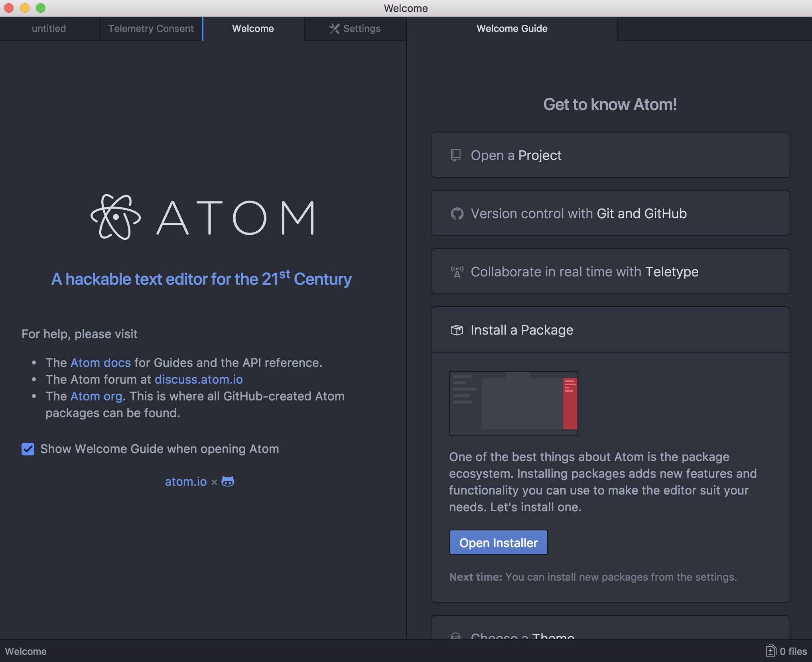Viewport: 812px width, 662px height.
Task: Click the paint can icon beside Choose a Theme
Action: click(x=455, y=636)
